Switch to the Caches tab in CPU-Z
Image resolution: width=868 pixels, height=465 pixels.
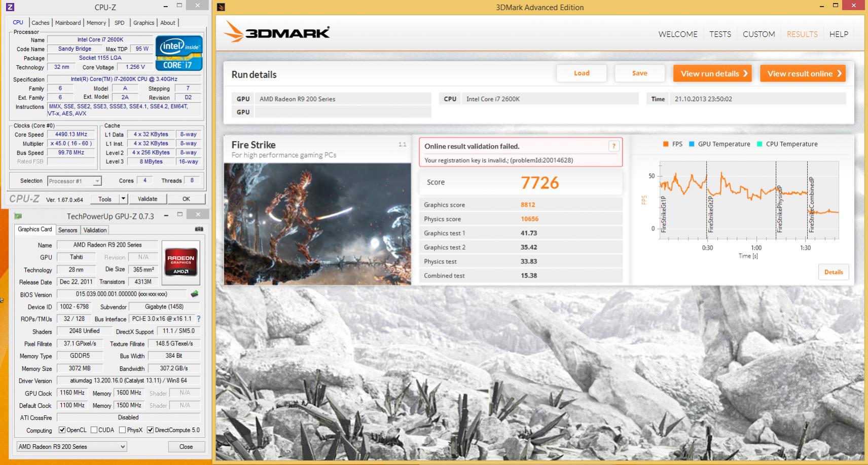coord(40,23)
